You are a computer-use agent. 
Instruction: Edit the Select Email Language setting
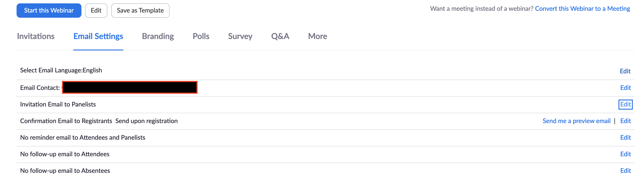[625, 71]
